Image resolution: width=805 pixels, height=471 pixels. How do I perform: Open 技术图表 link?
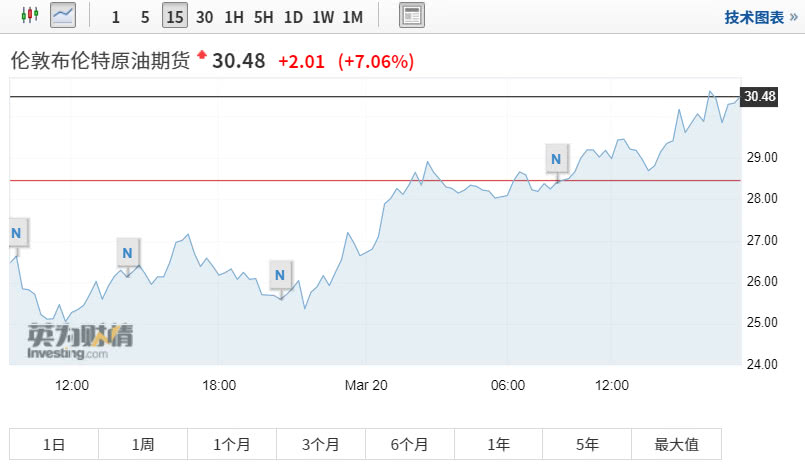click(x=760, y=17)
